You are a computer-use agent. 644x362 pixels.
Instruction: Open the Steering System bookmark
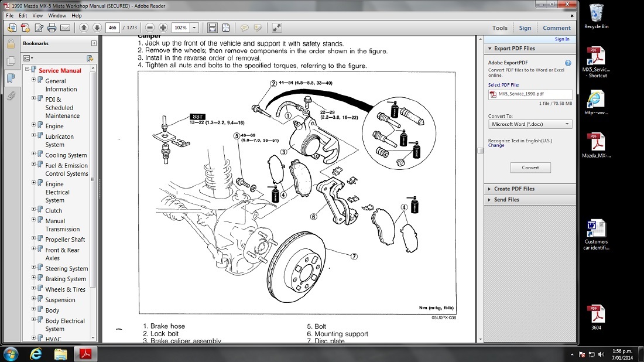pyautogui.click(x=67, y=269)
